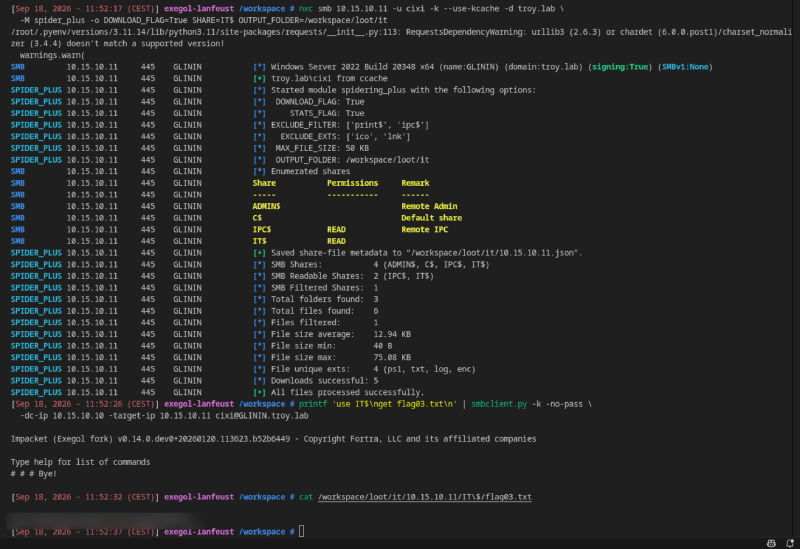
Task: Click the 'Total files found:' line
Action: tap(324, 311)
